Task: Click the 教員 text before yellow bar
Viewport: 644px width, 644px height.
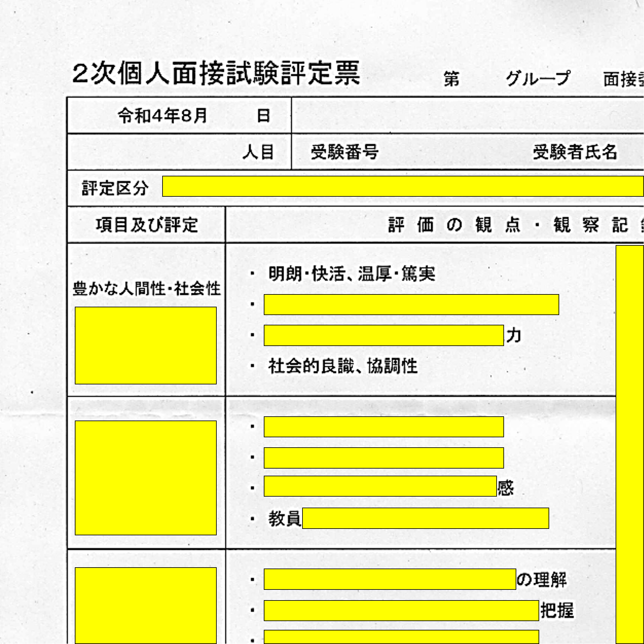Action: [x=284, y=519]
